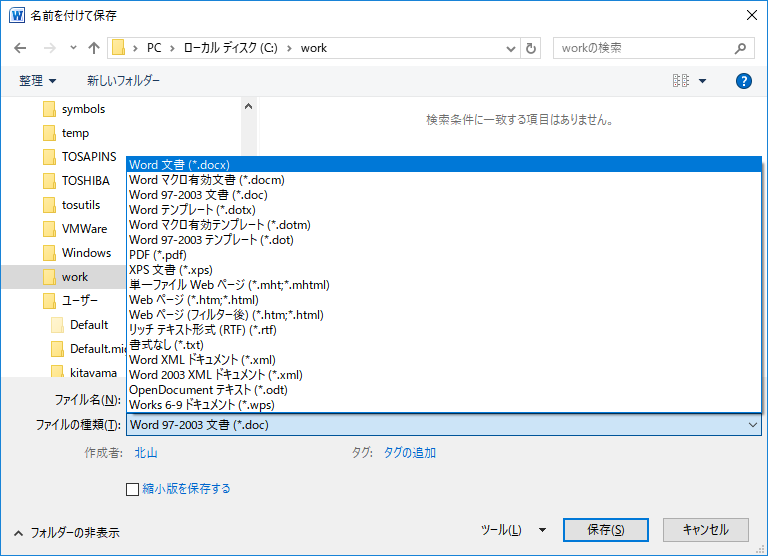Image resolution: width=768 pixels, height=556 pixels.
Task: Choose 'Word 文書 (*.docx)' file type
Action: [443, 165]
